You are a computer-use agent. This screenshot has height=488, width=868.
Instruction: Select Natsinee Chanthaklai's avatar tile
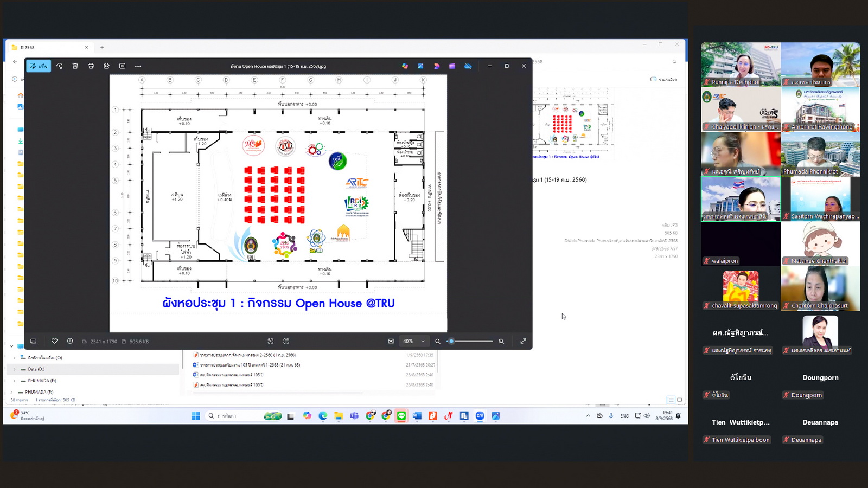coord(820,243)
